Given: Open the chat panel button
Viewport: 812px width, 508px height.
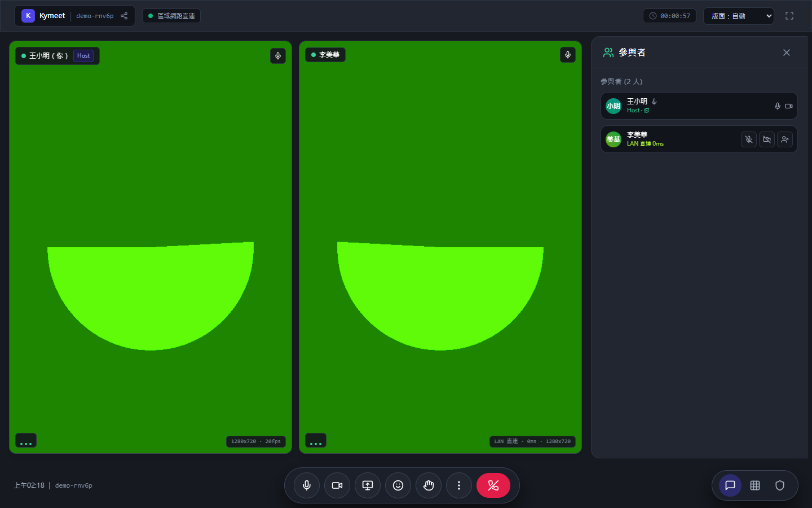Looking at the screenshot, I should click(730, 485).
